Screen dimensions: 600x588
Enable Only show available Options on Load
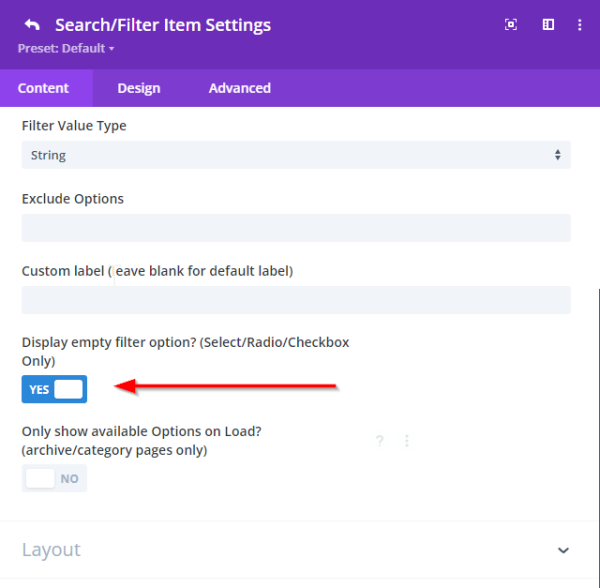(x=54, y=479)
